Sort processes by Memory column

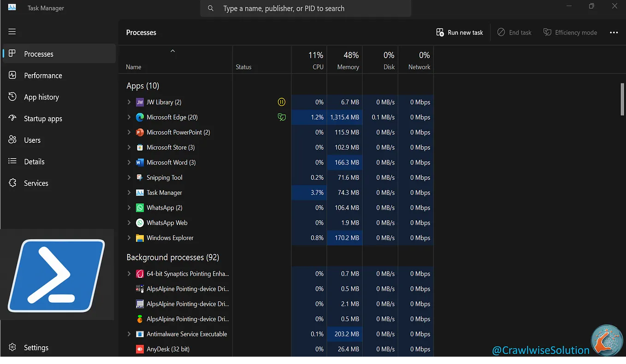tap(345, 60)
